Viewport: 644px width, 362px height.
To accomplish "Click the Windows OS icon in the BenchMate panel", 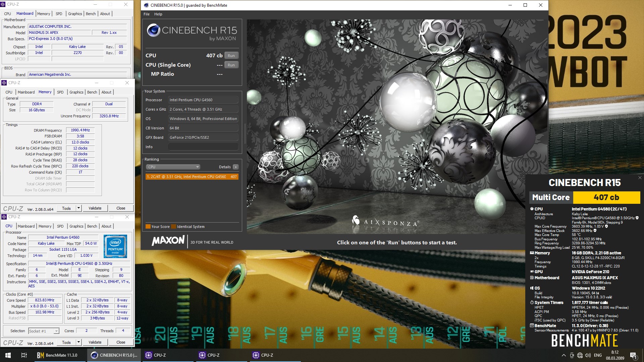I will (x=532, y=288).
